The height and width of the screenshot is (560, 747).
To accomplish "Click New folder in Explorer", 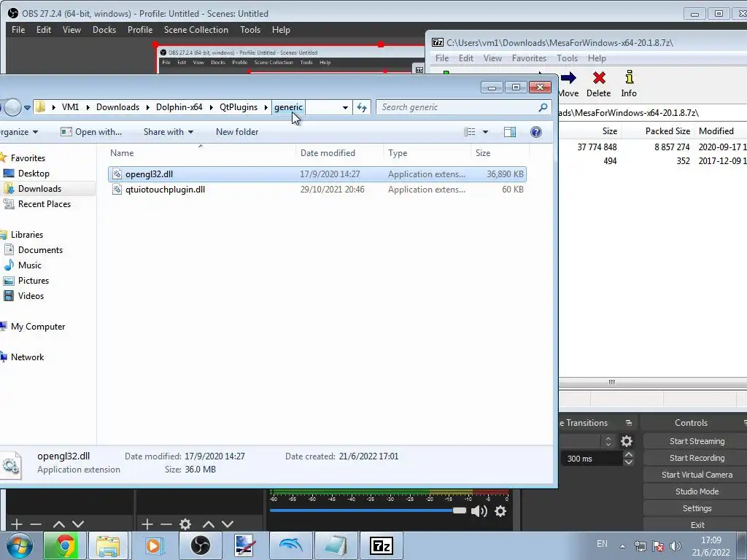I will [x=237, y=132].
